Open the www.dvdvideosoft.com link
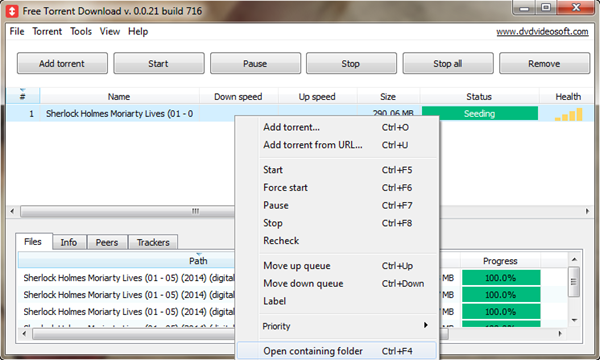600x360 pixels. (542, 32)
